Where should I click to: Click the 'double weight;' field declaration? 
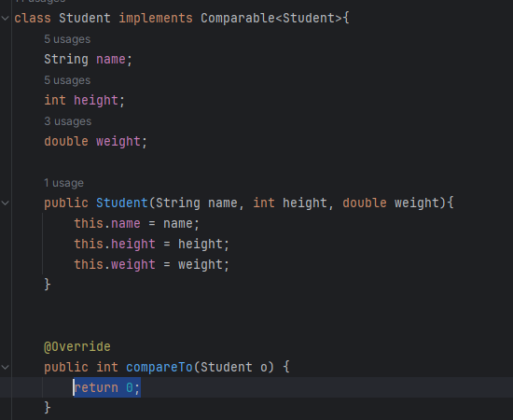point(95,142)
